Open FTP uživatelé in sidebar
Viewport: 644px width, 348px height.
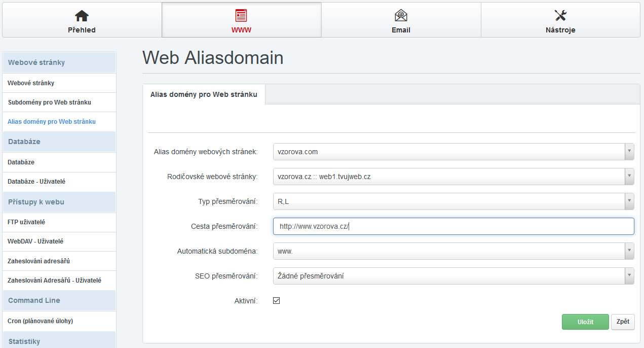[x=26, y=222]
